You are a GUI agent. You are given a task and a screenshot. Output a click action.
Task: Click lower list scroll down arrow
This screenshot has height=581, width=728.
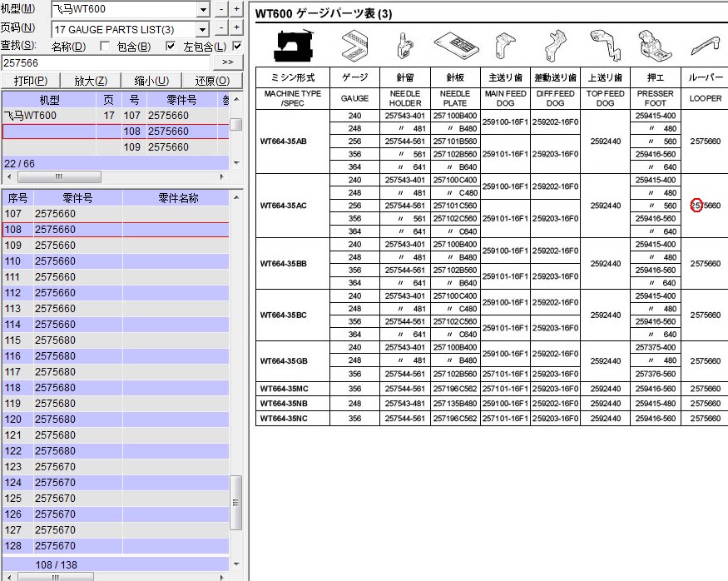tap(236, 564)
